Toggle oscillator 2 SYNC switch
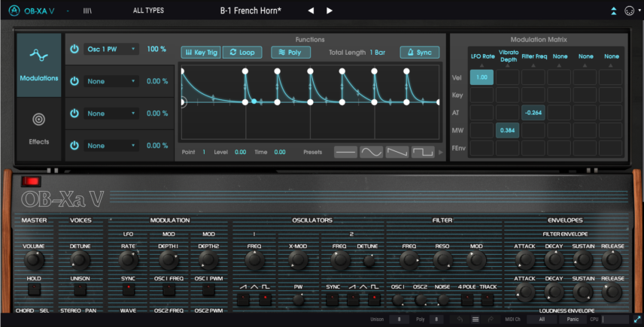Viewport: 644px width, 327px height. tap(333, 300)
